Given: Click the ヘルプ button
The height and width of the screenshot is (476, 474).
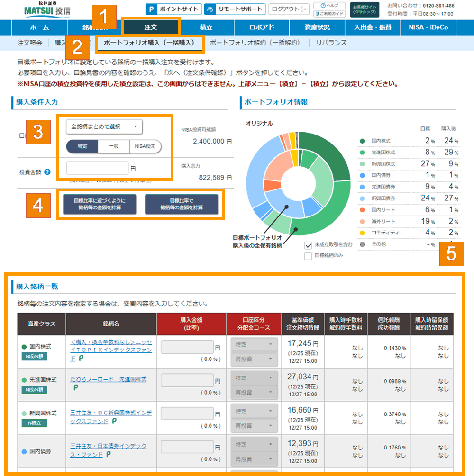Looking at the screenshot, I should tap(329, 6).
